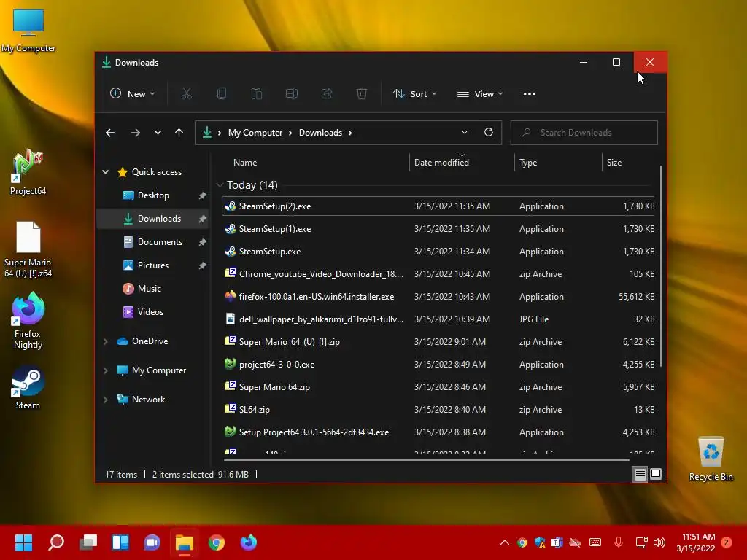This screenshot has height=560, width=747.
Task: Select SteamSetup(1).exe file
Action: (x=438, y=228)
